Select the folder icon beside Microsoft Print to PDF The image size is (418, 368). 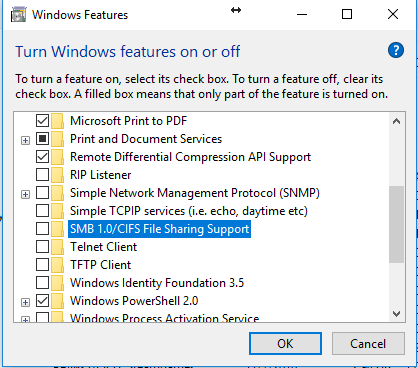57,121
